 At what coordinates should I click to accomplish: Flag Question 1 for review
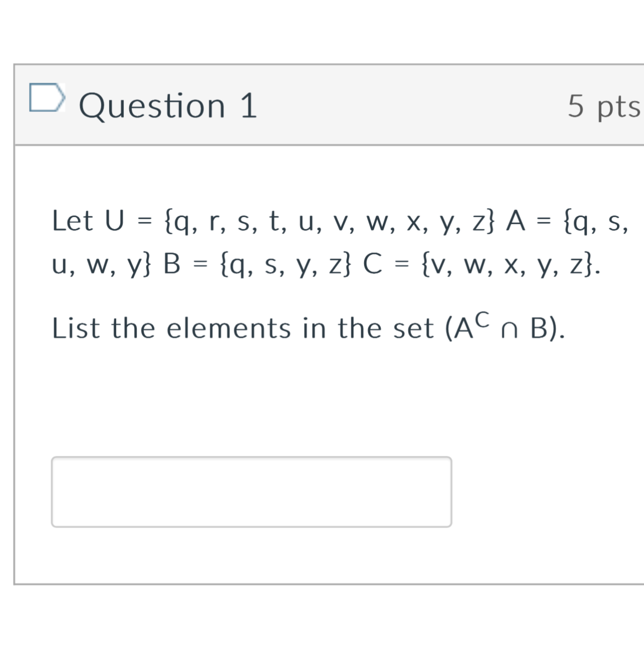click(x=47, y=97)
